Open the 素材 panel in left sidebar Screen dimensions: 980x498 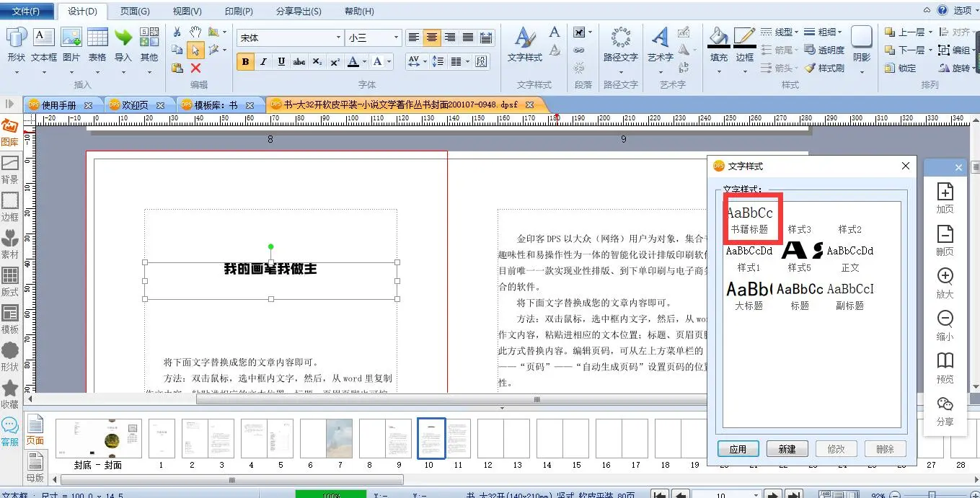click(10, 244)
